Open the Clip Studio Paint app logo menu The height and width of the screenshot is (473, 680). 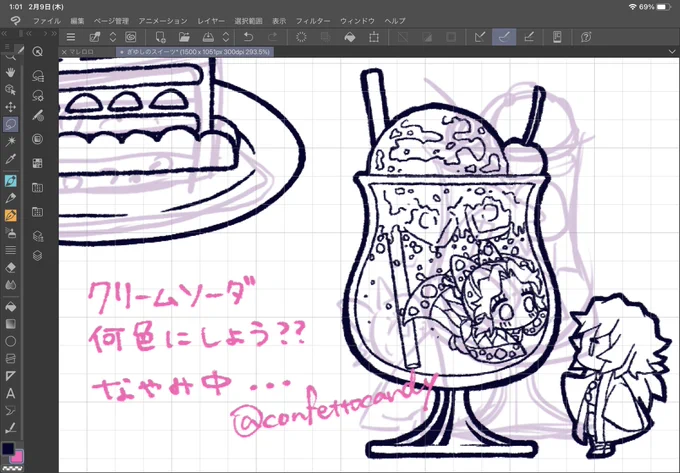click(x=16, y=21)
